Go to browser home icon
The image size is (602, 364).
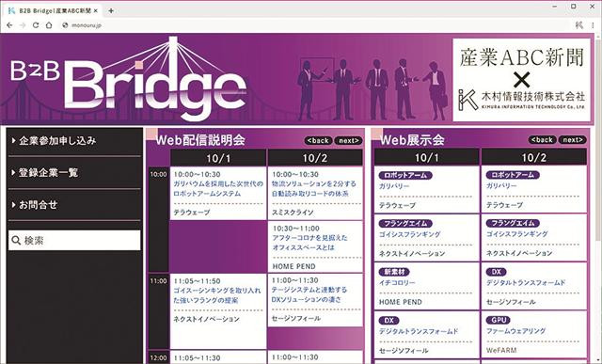coord(49,25)
